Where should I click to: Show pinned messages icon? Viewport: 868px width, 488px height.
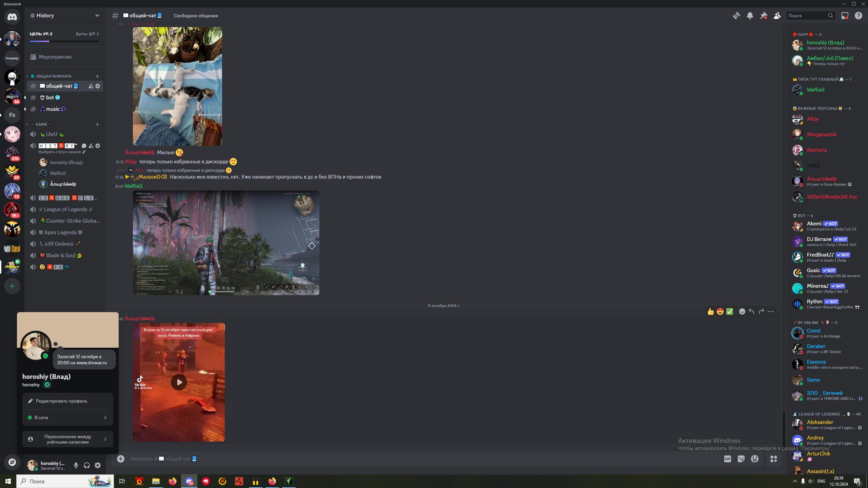(764, 16)
